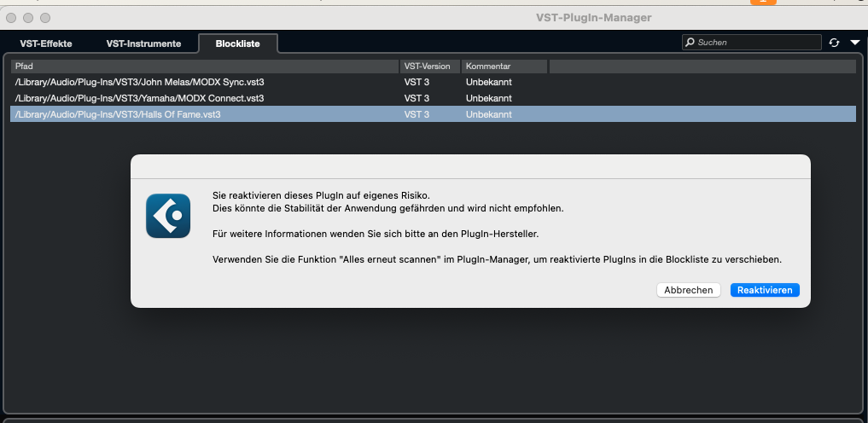
Task: Click the red close window button
Action: coord(11,18)
